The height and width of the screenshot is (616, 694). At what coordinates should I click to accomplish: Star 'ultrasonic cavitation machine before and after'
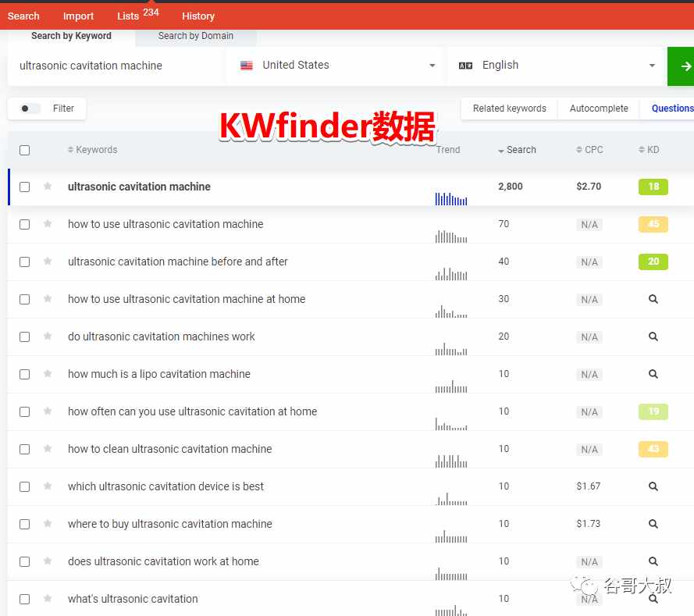48,262
